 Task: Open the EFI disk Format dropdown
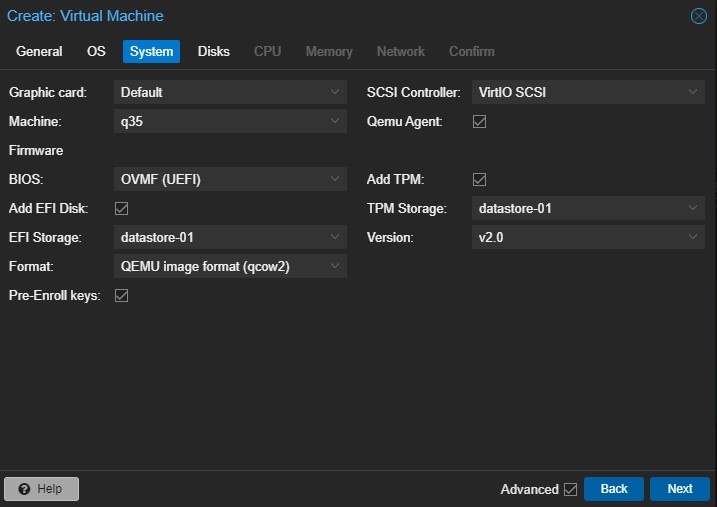click(230, 267)
